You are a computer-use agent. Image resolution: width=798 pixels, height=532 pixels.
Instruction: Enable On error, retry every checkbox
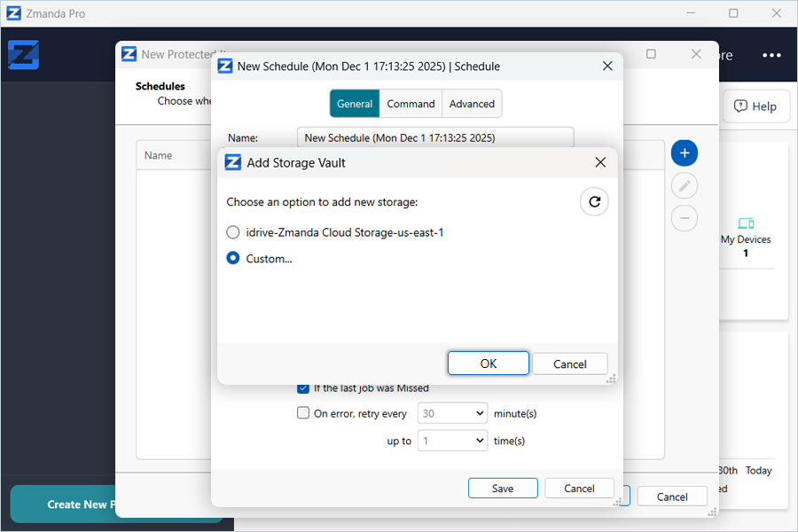(303, 413)
